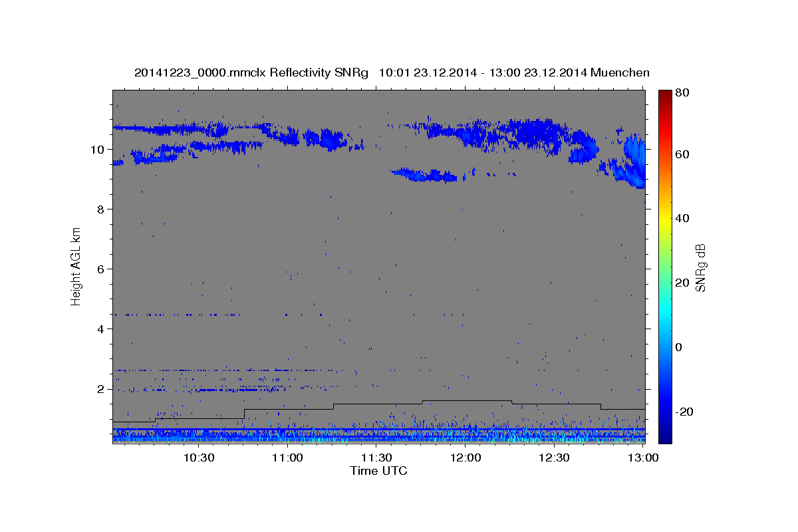Screen dimensions: 798x532
Task: Click the height tick label 4
Action: [x=101, y=329]
